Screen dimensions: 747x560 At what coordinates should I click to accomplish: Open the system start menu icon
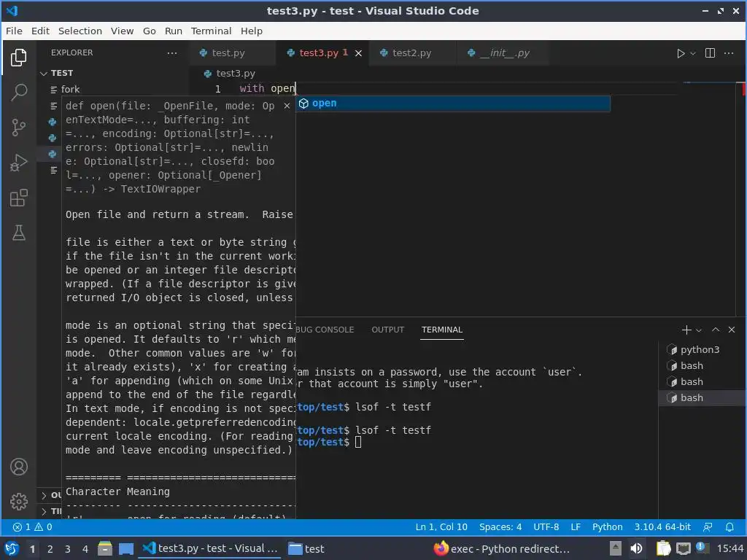pos(12,549)
